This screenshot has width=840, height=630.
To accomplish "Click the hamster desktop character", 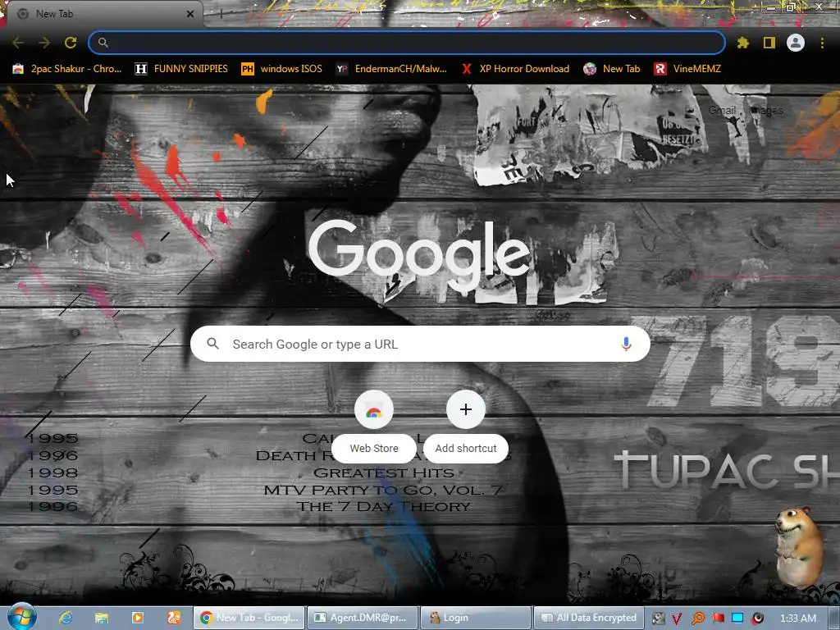I will [799, 547].
